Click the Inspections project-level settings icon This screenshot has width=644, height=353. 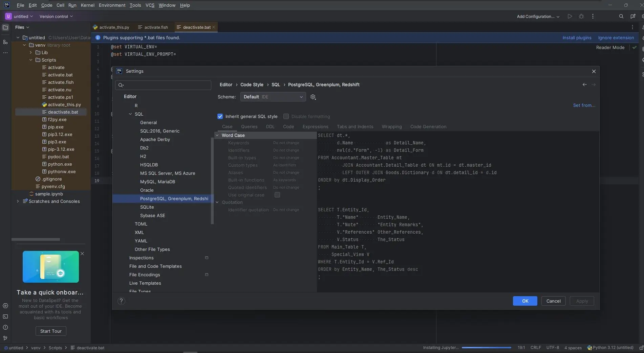pyautogui.click(x=207, y=258)
